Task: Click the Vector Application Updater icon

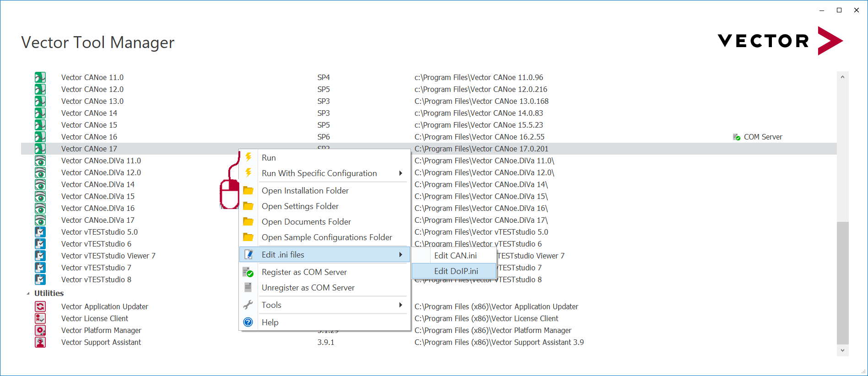Action: coord(40,306)
